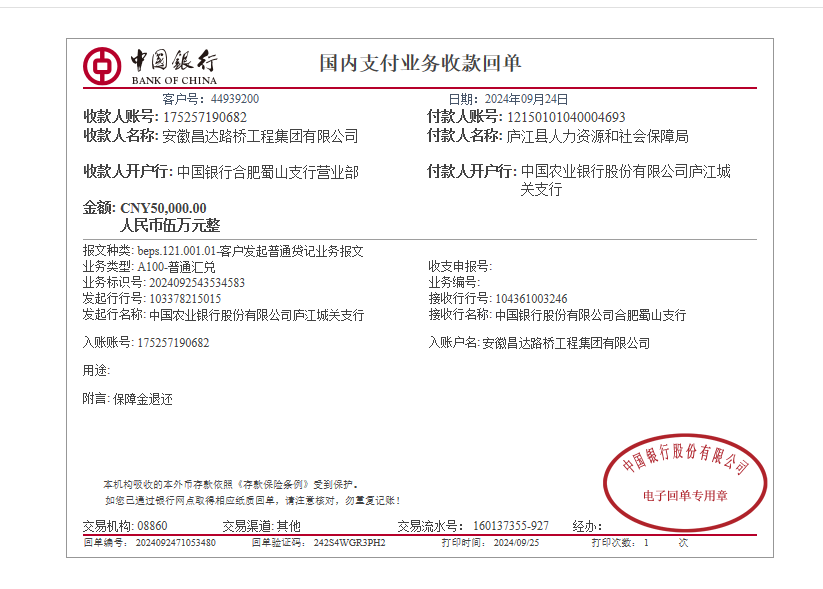
Task: Select transaction serial number 160137355-927
Action: coord(510,526)
